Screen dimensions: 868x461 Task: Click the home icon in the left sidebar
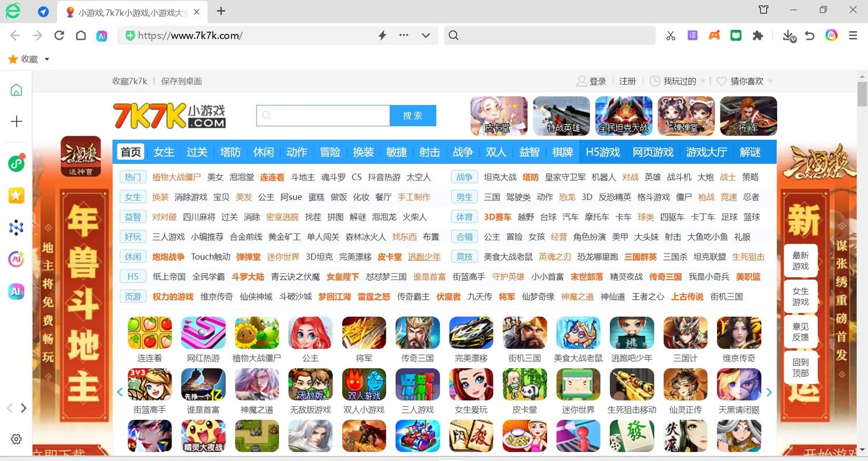(x=16, y=89)
